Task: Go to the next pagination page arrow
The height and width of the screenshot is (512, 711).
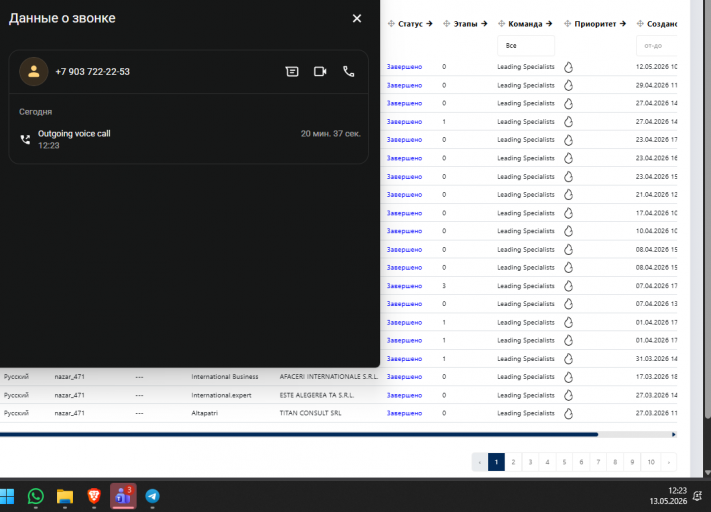Action: 668,462
